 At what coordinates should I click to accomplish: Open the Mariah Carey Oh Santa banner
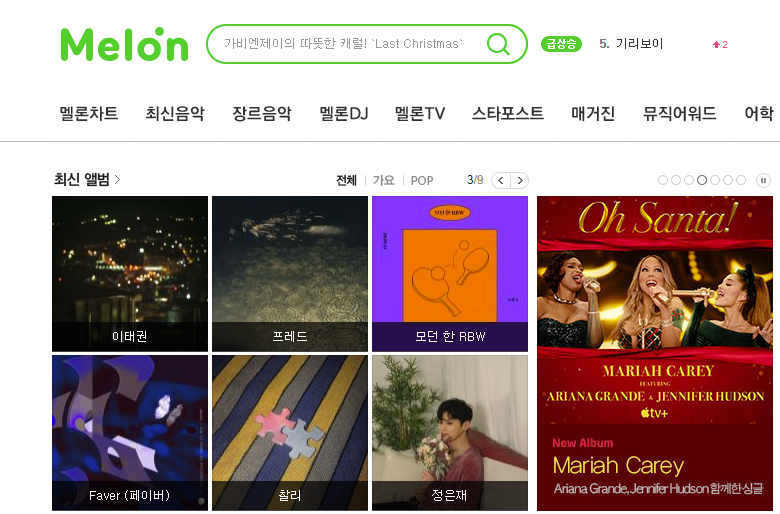point(655,353)
